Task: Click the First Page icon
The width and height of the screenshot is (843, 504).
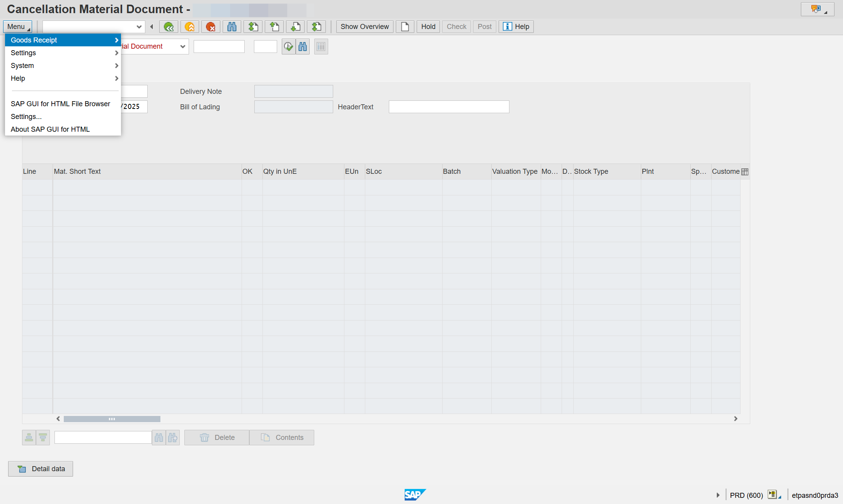Action: (x=253, y=27)
